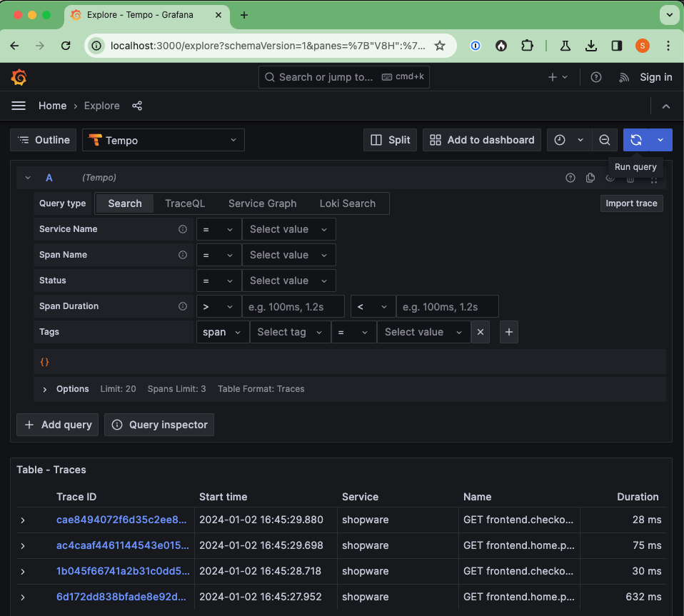Expand the first trace table row

[x=23, y=520]
